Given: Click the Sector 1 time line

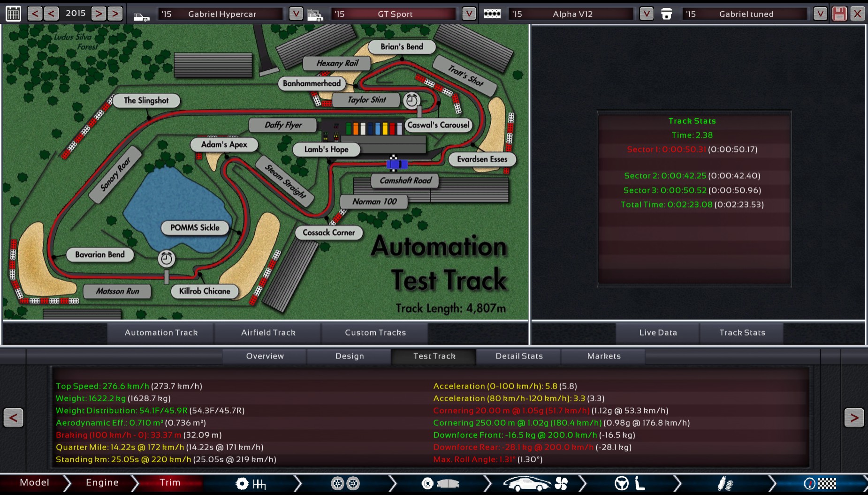Looking at the screenshot, I should (692, 150).
